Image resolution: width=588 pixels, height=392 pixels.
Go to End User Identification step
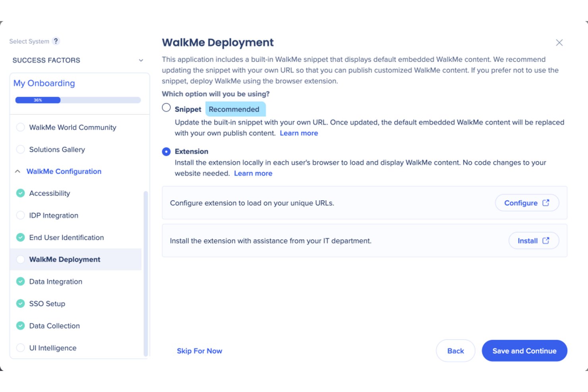coord(66,238)
